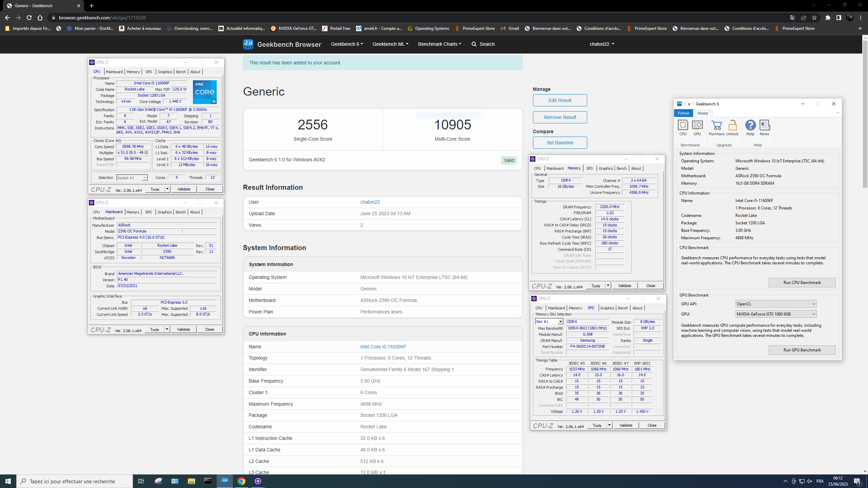Click the Edit Result button
Screen dimensions: 868x488
coord(560,100)
